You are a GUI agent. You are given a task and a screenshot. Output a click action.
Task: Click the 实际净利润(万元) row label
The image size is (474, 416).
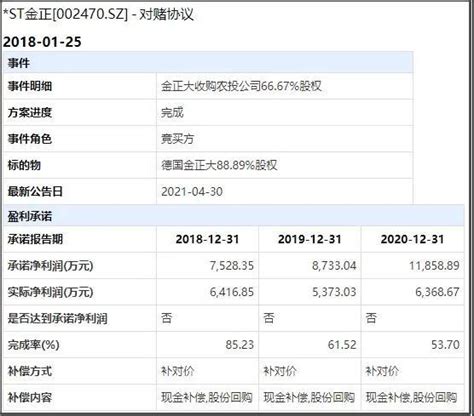click(50, 292)
